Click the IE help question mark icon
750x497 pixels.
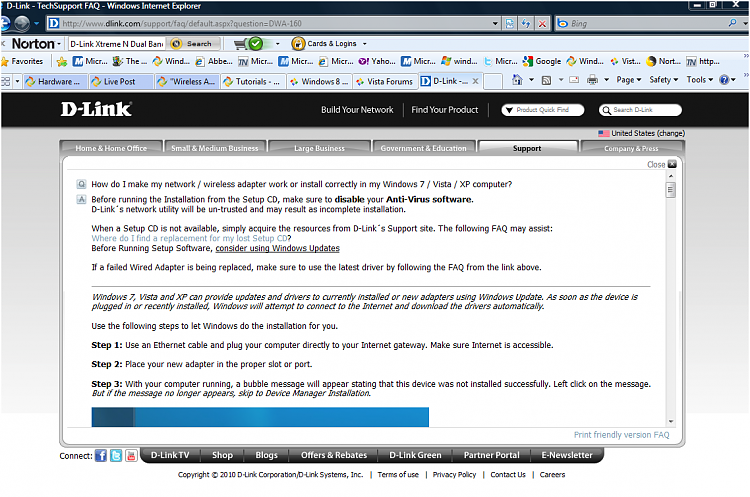tap(725, 80)
